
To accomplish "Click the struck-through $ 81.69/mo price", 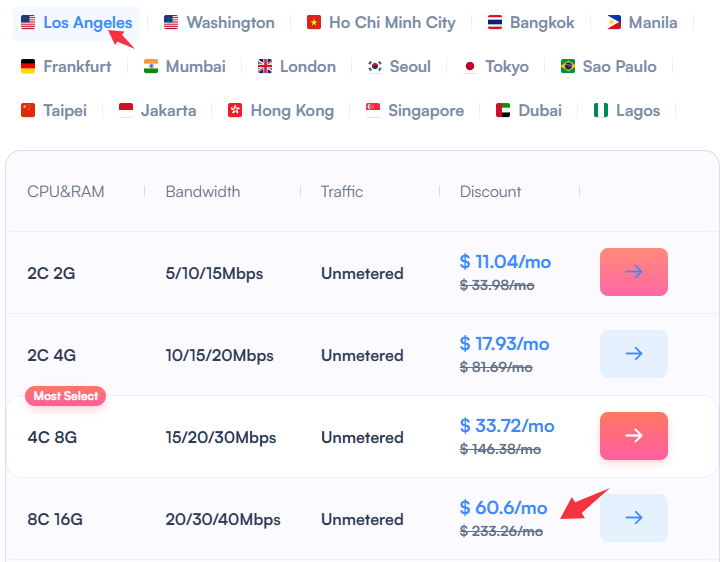I will click(496, 367).
